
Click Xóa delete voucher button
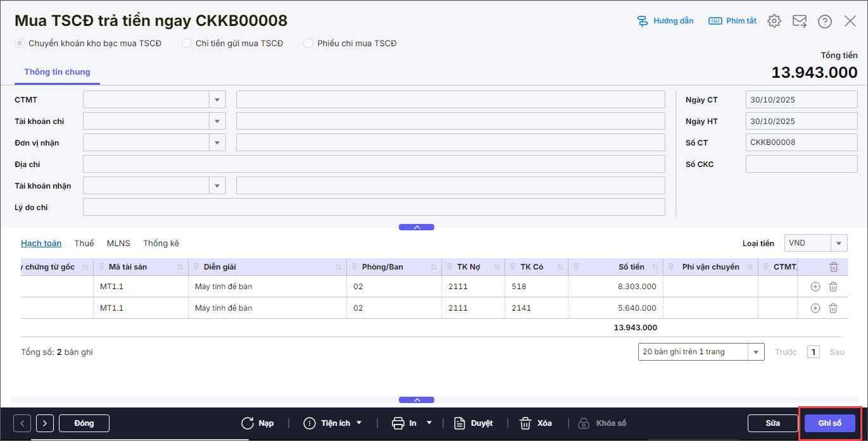coord(535,423)
